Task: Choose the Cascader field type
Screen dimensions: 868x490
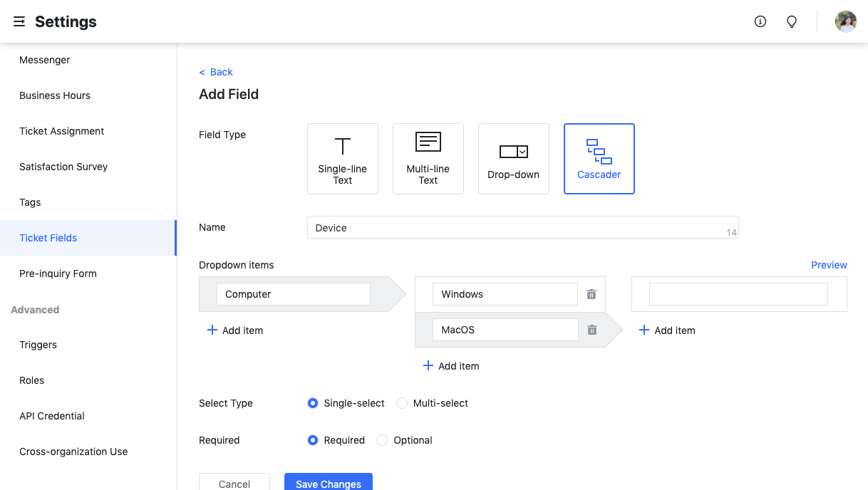Action: coord(599,159)
